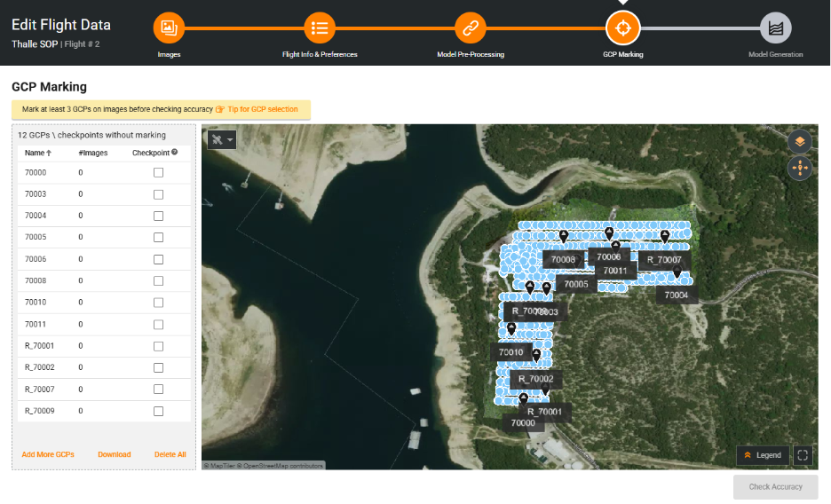Go to the Model Generation step icon
Viewport: 831px width, 504px height.
775,28
